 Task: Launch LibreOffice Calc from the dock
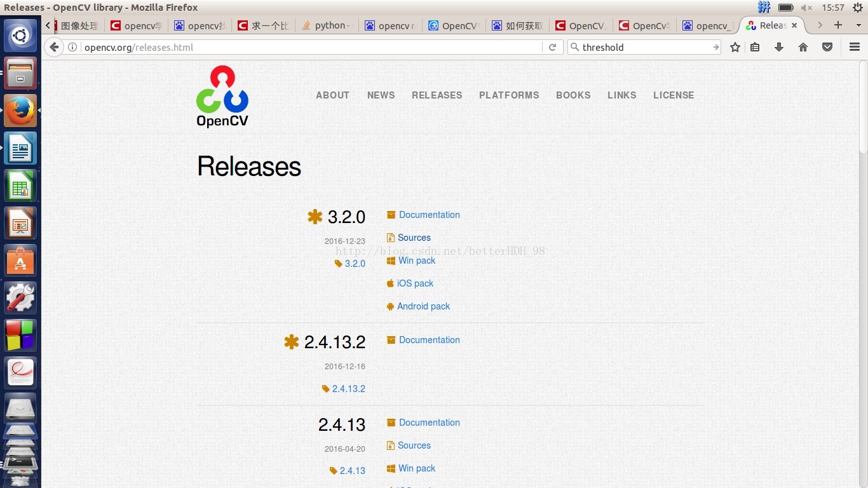[x=20, y=186]
